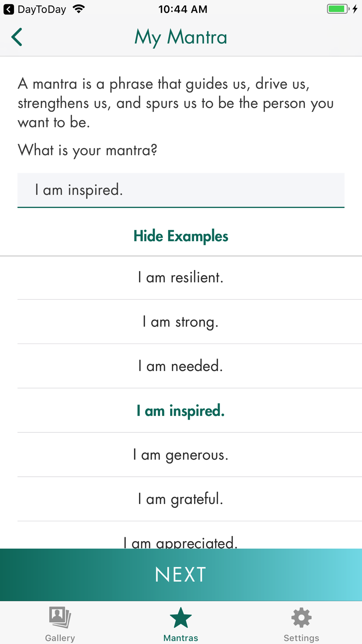Collapse the list with Hide Examples

181,236
